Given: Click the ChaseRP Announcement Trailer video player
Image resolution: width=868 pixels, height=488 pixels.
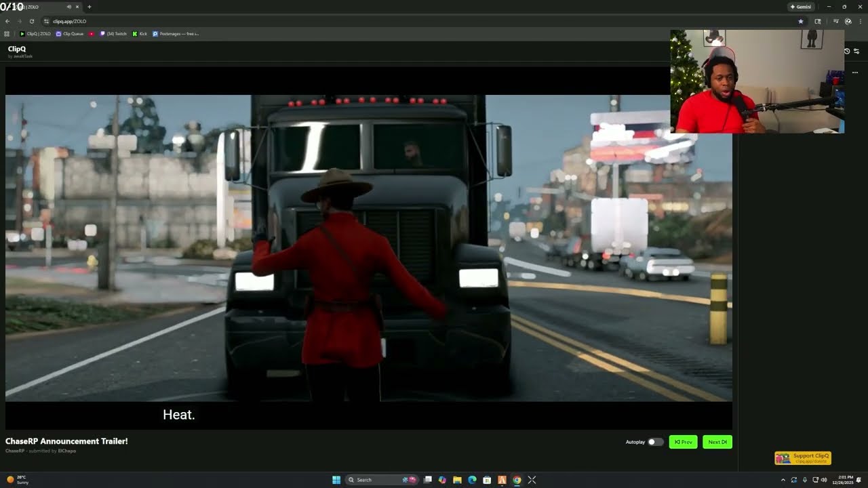Looking at the screenshot, I should [x=369, y=248].
